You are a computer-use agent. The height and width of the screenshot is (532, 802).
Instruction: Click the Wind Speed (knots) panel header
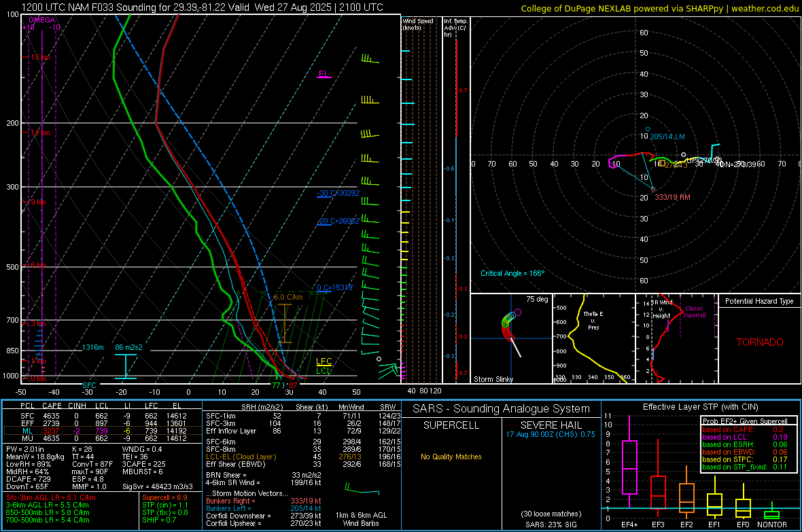tap(418, 24)
